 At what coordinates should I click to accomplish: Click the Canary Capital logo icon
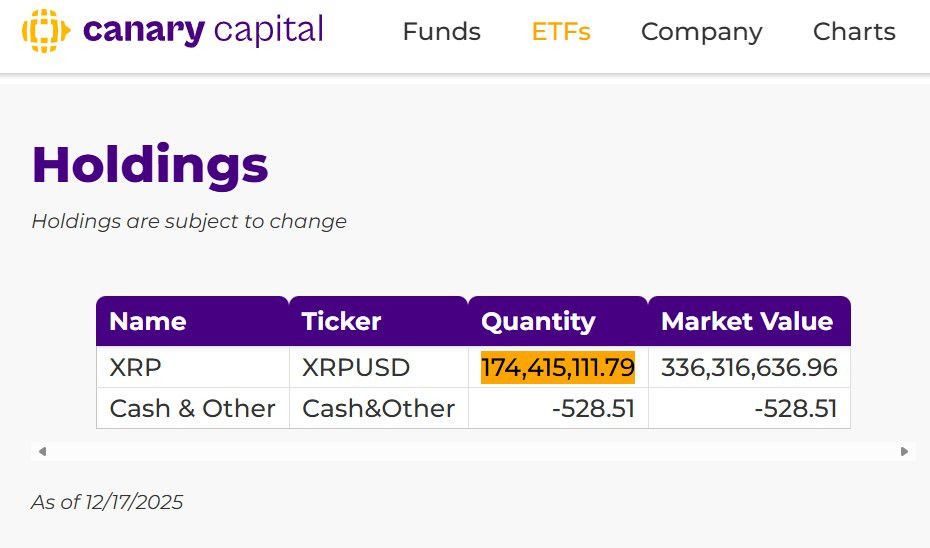[x=44, y=31]
